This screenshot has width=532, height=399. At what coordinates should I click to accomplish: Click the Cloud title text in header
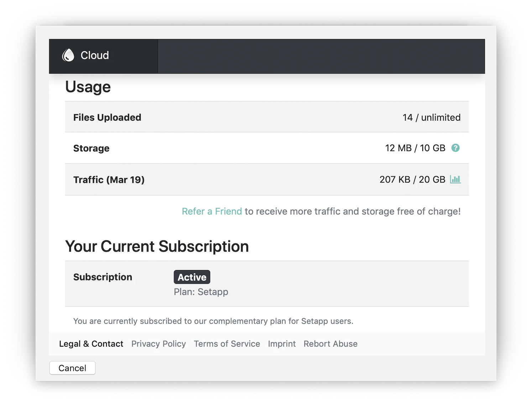[x=94, y=55]
